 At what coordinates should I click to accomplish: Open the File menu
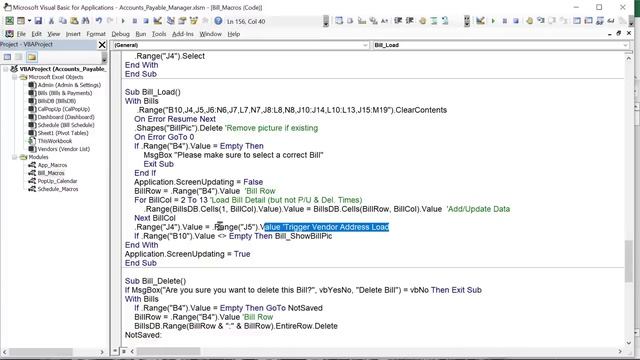[x=21, y=34]
